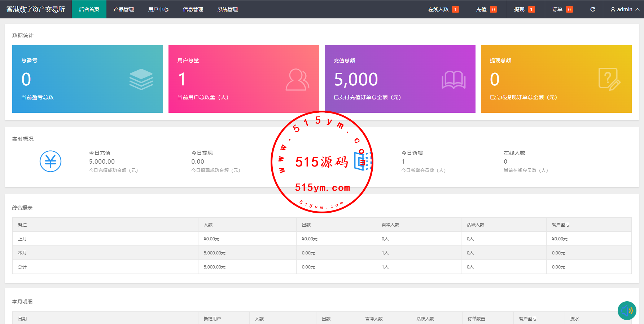Select the 后台首页 tab
Screen dimensions: 644x324
click(89, 9)
